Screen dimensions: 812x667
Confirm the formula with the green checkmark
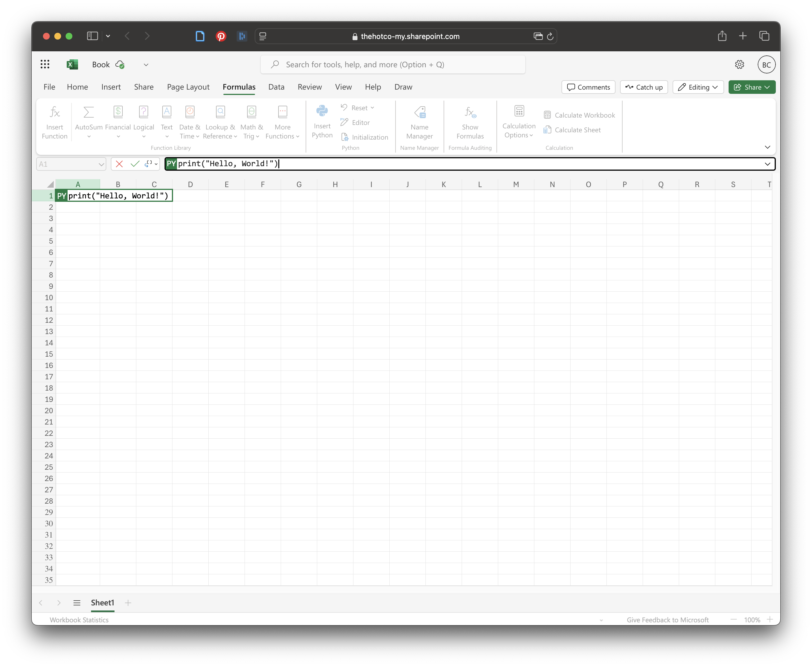point(135,164)
